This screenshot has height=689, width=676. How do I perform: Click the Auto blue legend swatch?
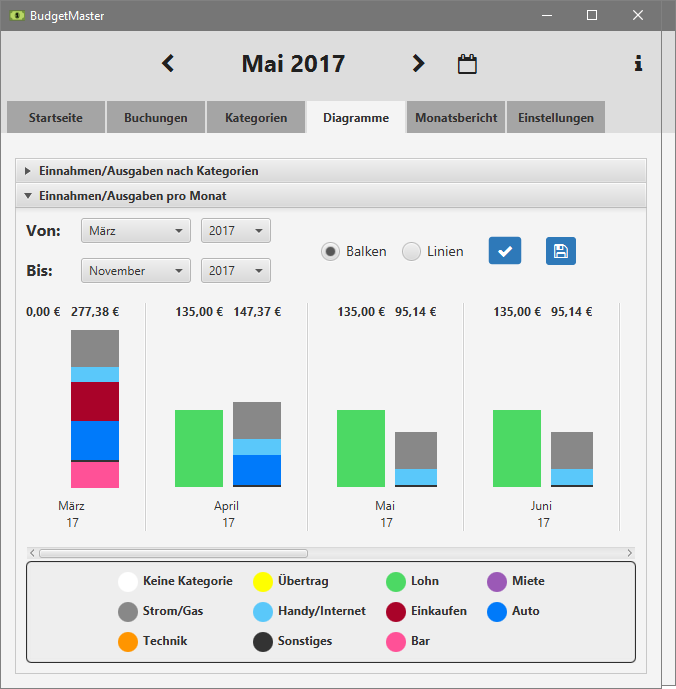pyautogui.click(x=497, y=612)
